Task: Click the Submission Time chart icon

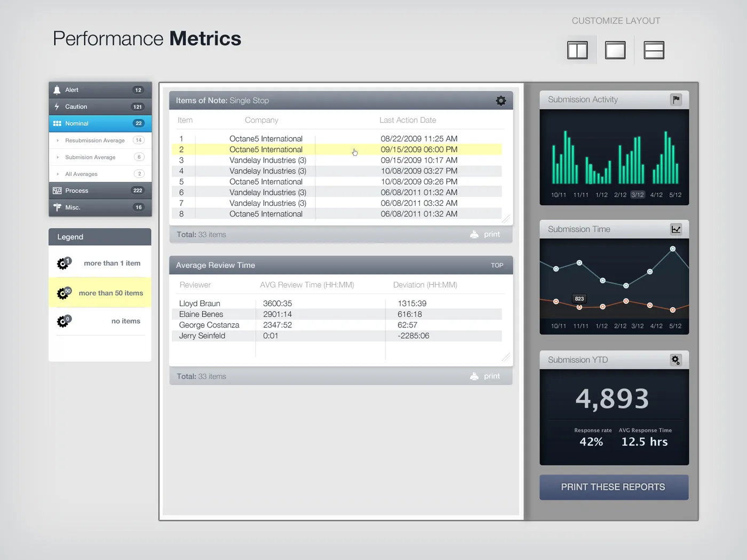Action: pyautogui.click(x=676, y=229)
